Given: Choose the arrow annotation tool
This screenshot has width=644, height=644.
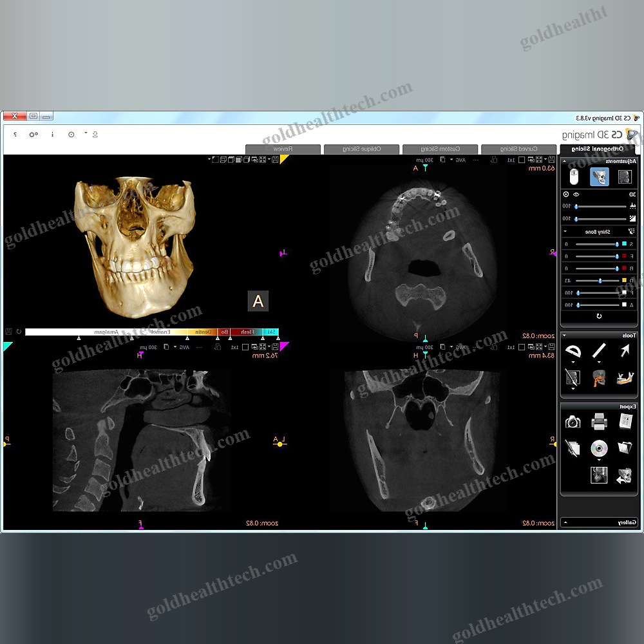Looking at the screenshot, I should [x=625, y=351].
